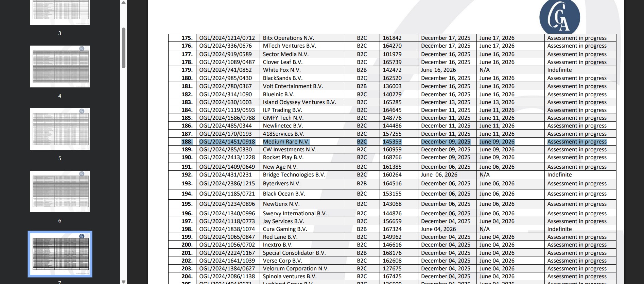Click the thumbnail sidebar scrollbar handle
Screen dimensions: 644x284
coord(124,48)
